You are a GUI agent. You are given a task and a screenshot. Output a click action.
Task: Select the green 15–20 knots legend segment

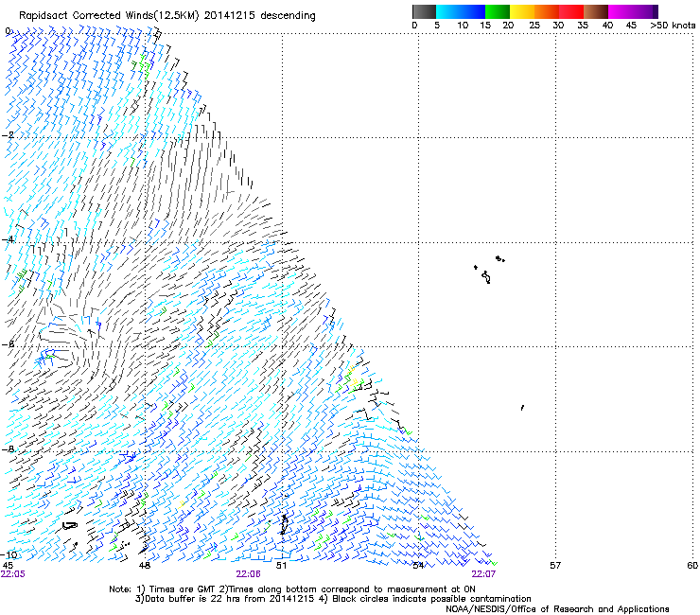point(498,11)
